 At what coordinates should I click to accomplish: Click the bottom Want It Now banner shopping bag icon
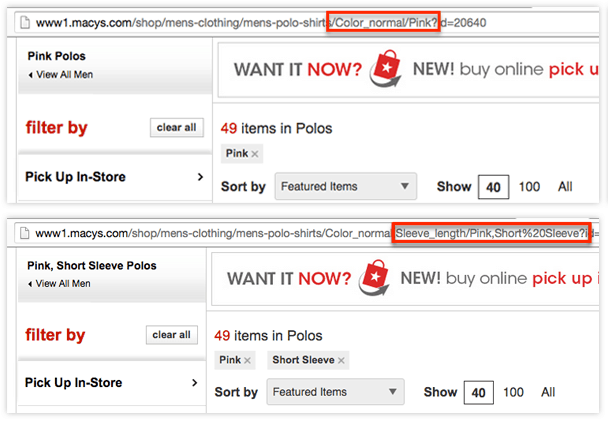(x=374, y=278)
